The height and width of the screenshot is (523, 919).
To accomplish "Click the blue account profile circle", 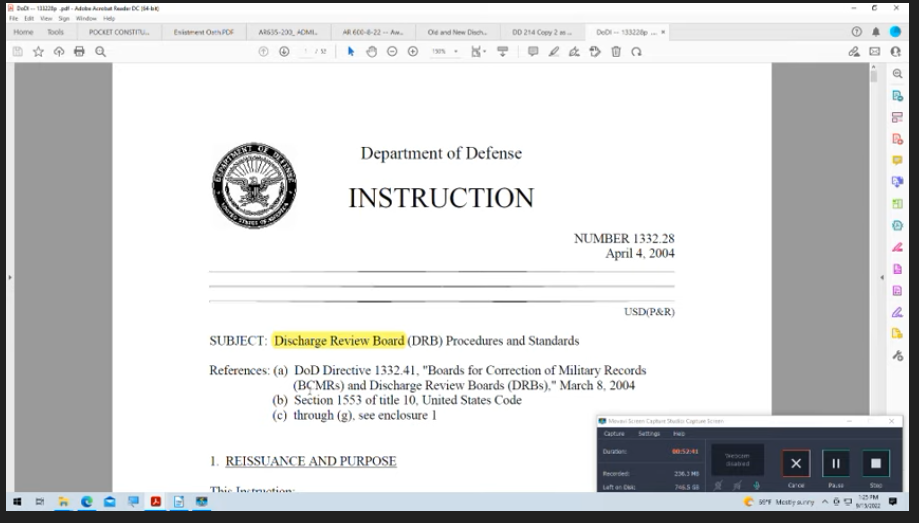I will pos(895,32).
